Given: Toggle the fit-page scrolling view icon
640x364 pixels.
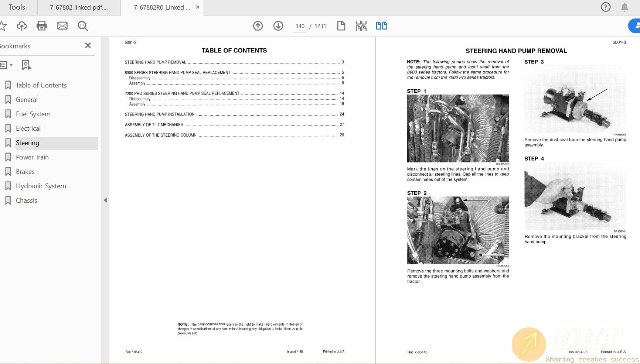Looking at the screenshot, I should pyautogui.click(x=361, y=26).
